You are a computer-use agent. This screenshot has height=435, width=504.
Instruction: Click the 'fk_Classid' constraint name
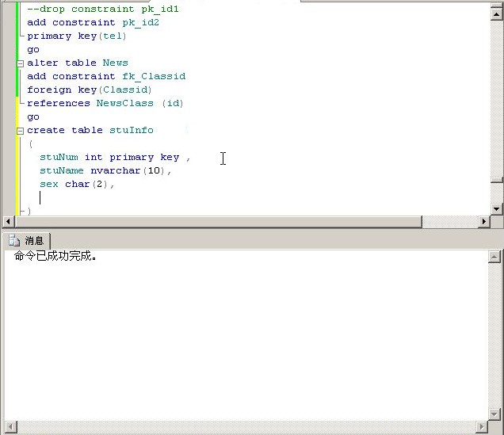click(x=154, y=77)
